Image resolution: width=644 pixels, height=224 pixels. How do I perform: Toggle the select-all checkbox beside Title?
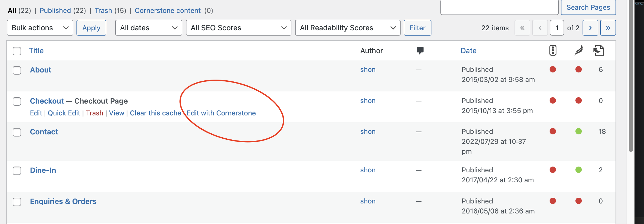17,51
